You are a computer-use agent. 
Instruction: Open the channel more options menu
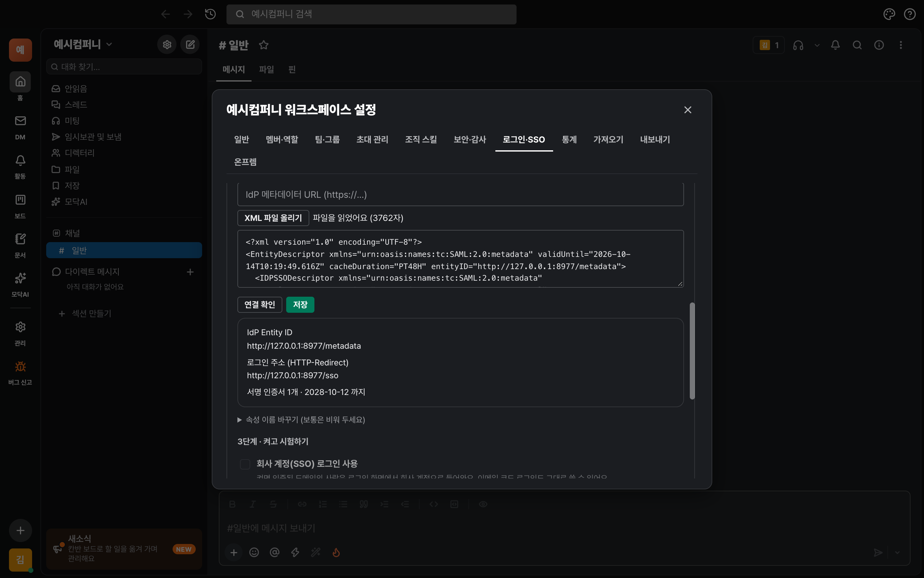(901, 45)
